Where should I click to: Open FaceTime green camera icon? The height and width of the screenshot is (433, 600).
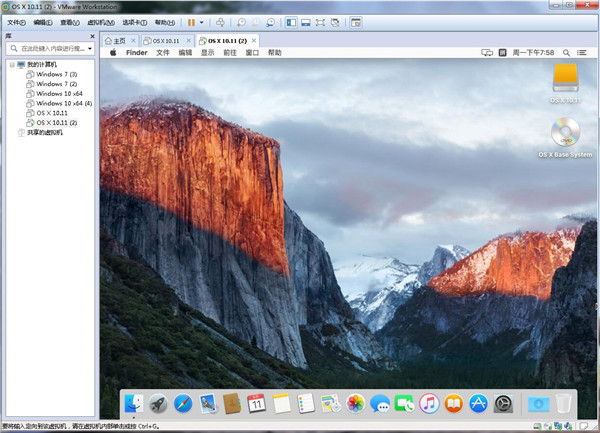[404, 404]
